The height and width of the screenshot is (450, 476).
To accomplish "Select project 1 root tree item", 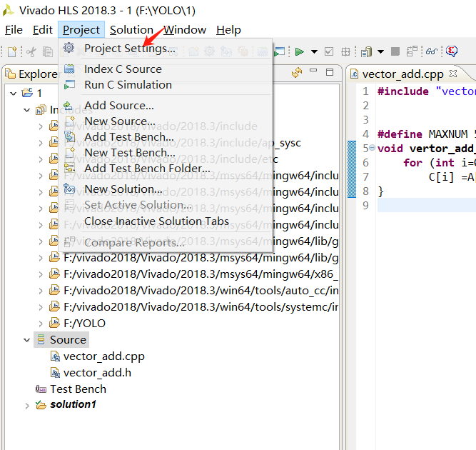I will coord(39,93).
